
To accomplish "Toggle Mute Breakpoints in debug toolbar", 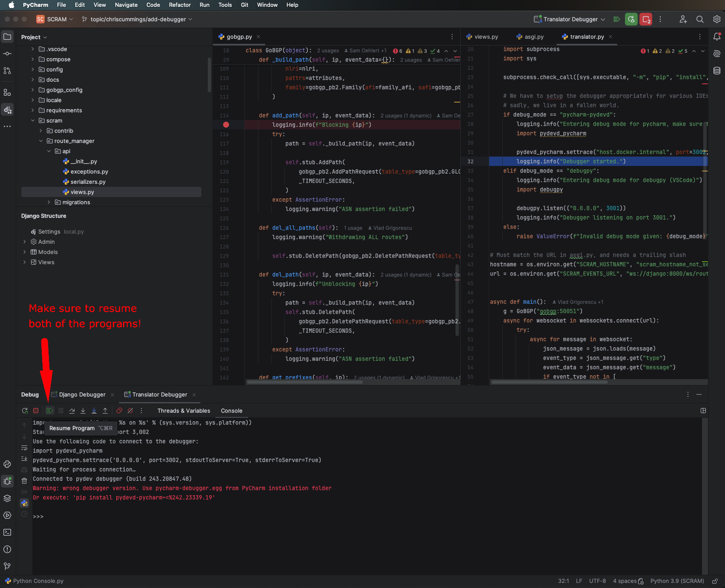I will click(x=130, y=411).
